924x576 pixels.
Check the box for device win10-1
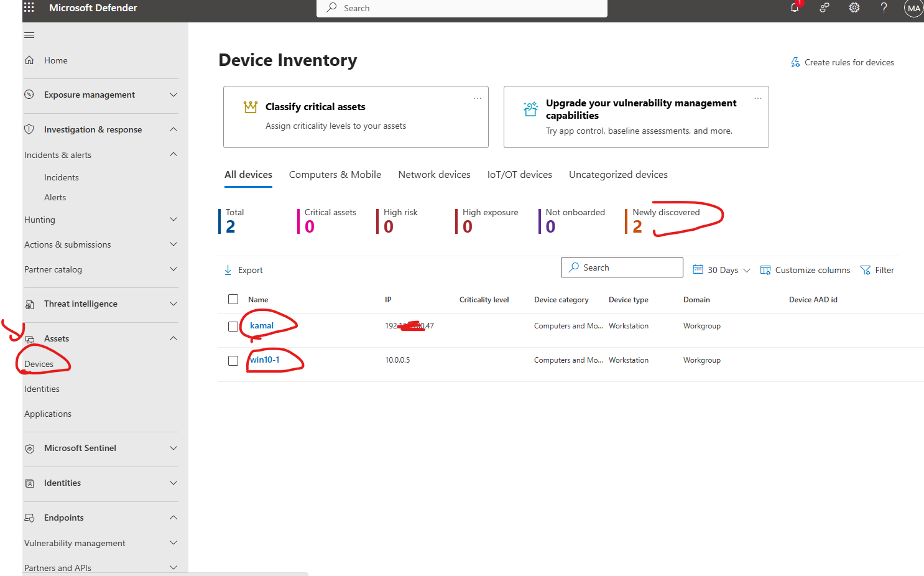tap(233, 361)
